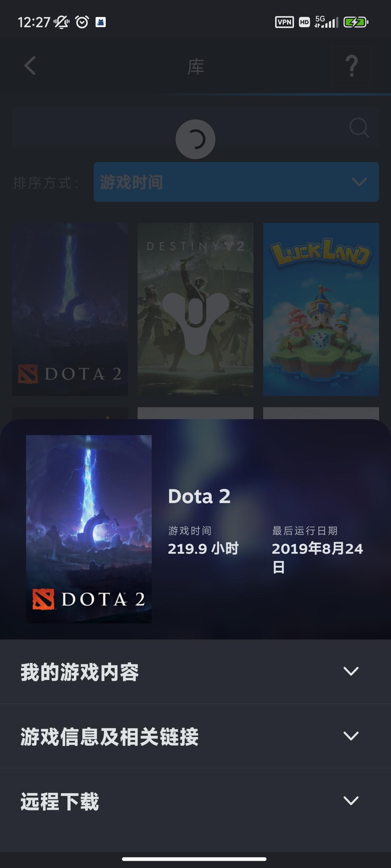The width and height of the screenshot is (391, 868).
Task: Select the LuckLand game cover
Action: pos(321,309)
